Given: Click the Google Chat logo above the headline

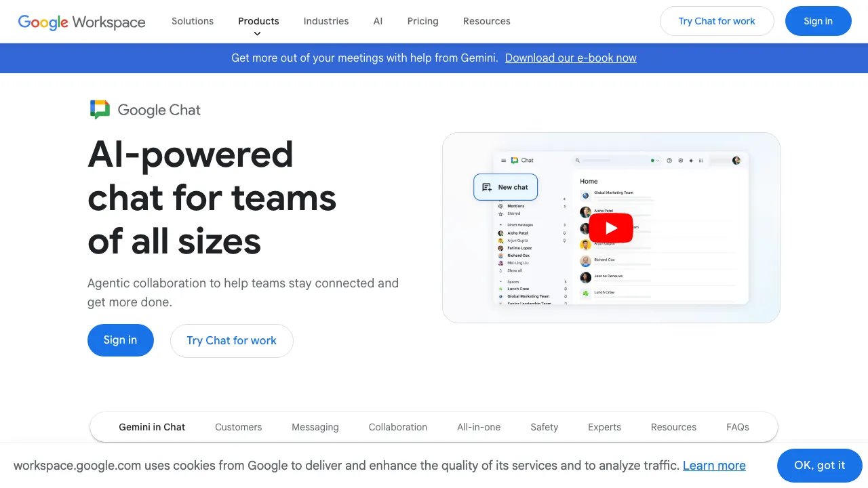Looking at the screenshot, I should (144, 109).
